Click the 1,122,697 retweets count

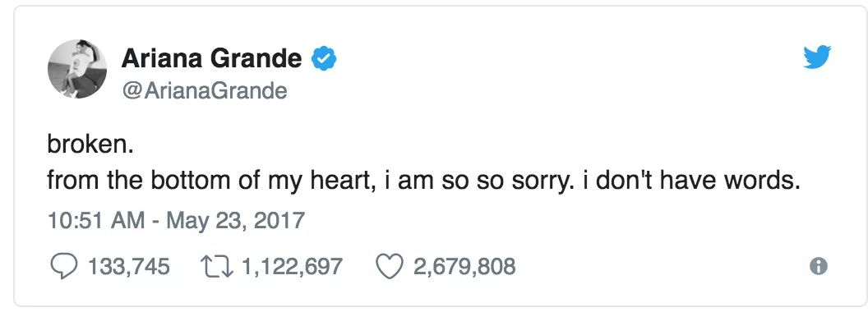pos(293,267)
